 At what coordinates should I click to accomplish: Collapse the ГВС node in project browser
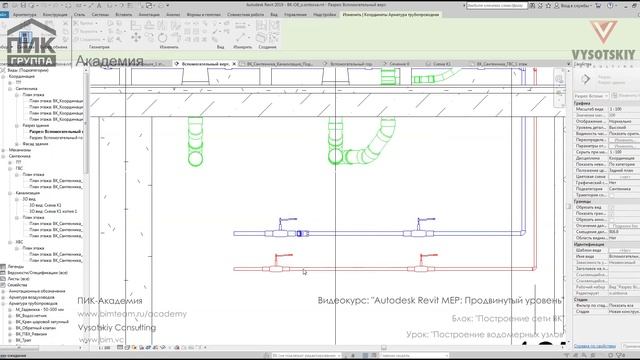(10, 168)
